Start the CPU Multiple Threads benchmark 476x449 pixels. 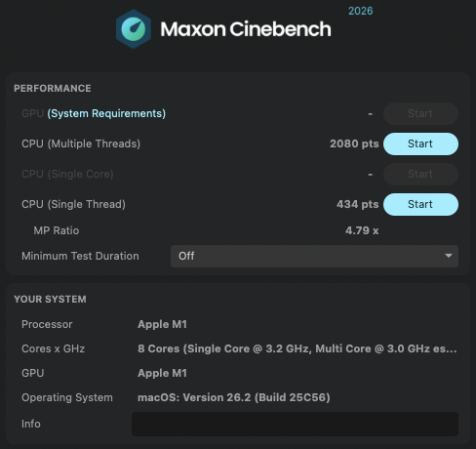point(420,143)
